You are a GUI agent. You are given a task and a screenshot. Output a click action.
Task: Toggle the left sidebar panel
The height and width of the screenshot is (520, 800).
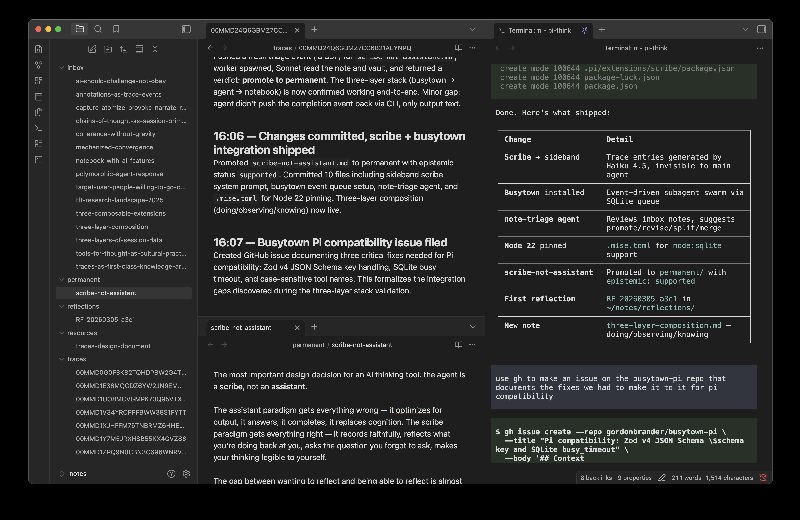point(186,29)
